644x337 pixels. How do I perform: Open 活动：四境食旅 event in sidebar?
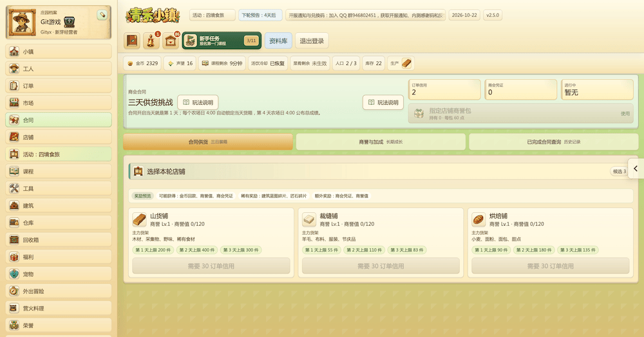tap(59, 154)
